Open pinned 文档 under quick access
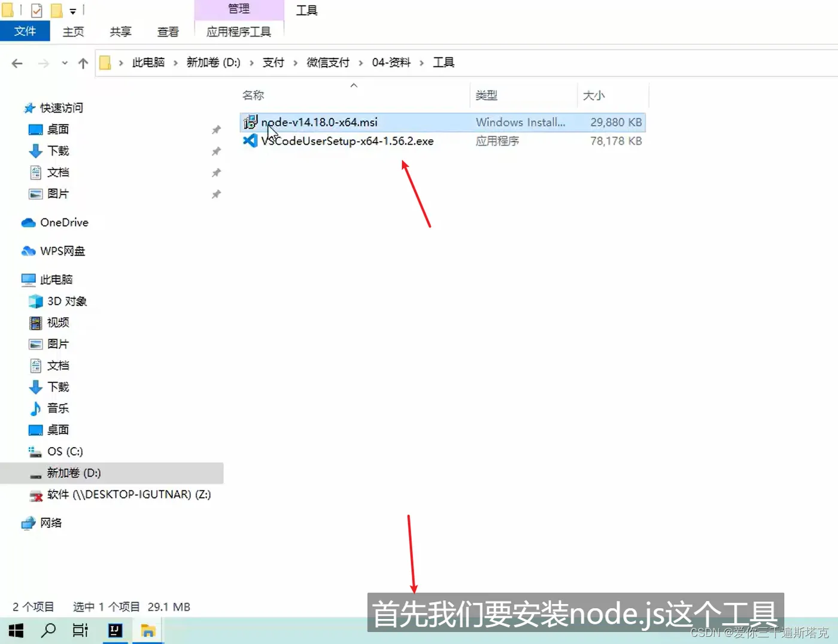Image resolution: width=838 pixels, height=644 pixels. [x=57, y=172]
